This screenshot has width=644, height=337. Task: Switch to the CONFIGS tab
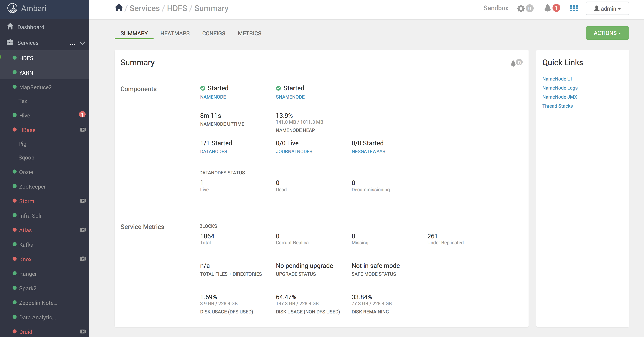pos(213,33)
